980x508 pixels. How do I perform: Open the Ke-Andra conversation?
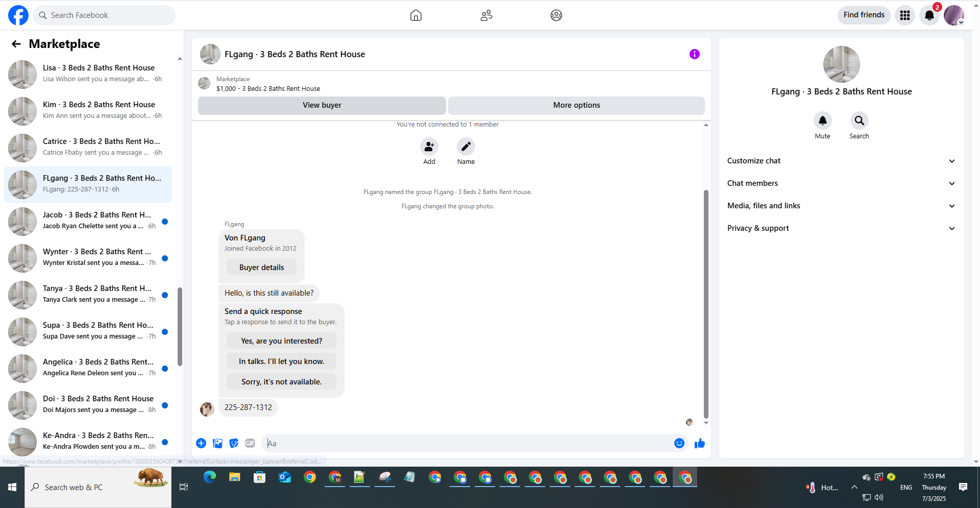[88, 442]
